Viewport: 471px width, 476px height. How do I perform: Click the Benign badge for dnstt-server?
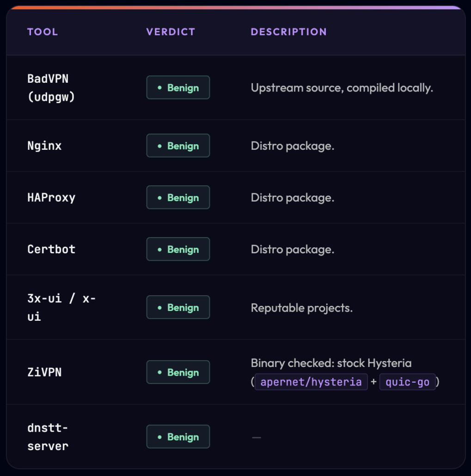pyautogui.click(x=178, y=437)
